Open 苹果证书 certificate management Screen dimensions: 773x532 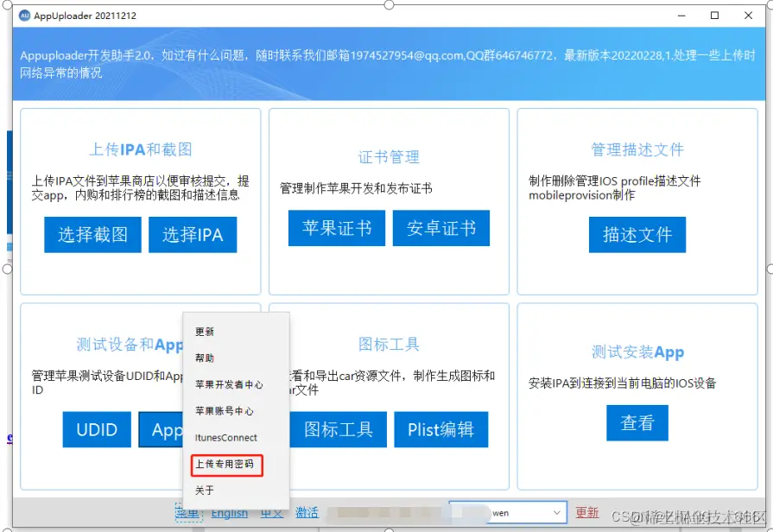337,228
